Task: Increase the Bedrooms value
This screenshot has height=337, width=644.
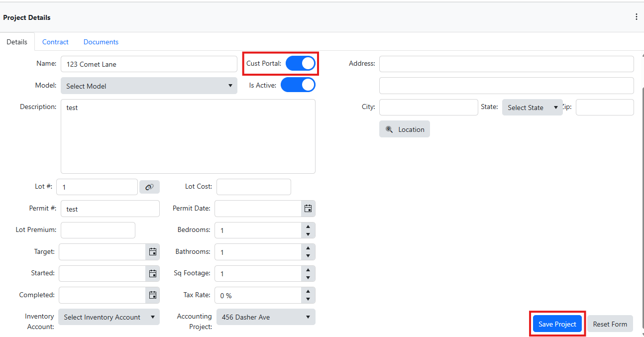Action: click(x=308, y=226)
